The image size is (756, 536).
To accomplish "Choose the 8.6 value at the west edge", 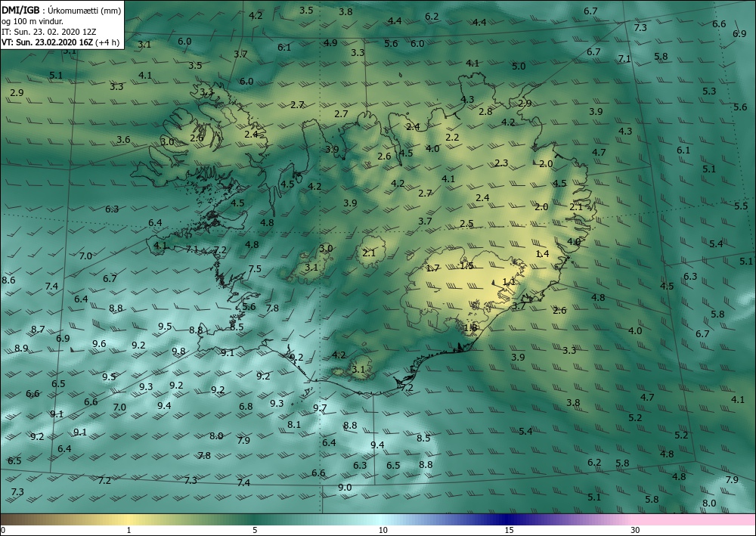I will pos(8,280).
